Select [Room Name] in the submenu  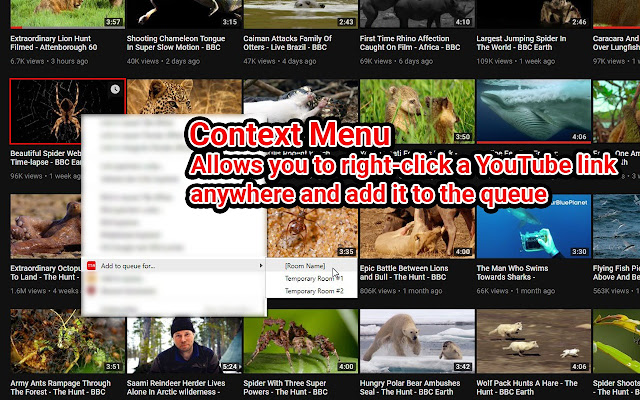point(305,266)
